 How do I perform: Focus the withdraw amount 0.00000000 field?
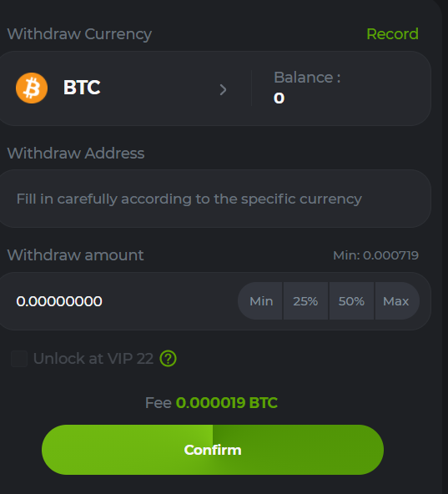coord(118,301)
